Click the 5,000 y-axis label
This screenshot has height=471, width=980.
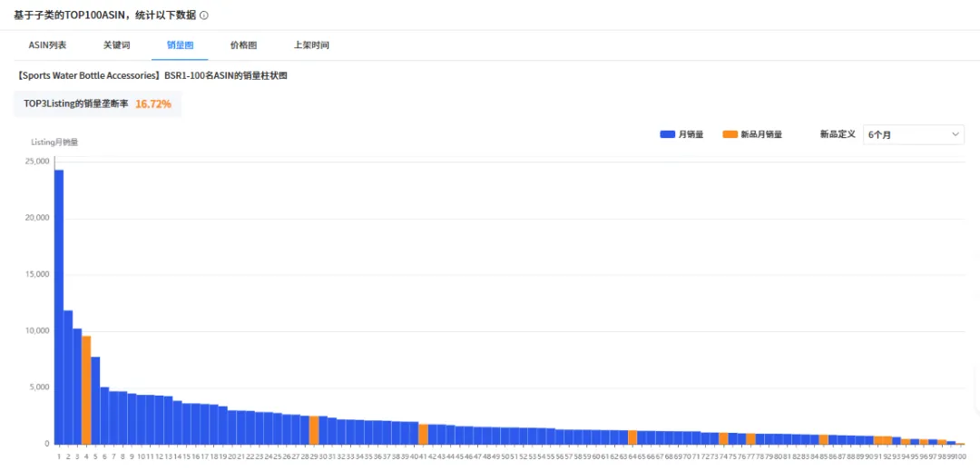[38, 388]
